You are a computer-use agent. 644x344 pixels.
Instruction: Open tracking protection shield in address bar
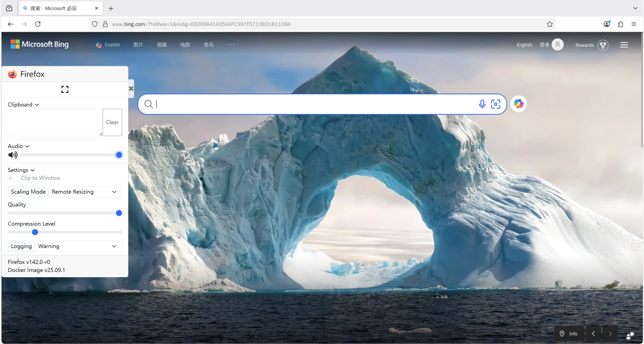click(x=95, y=24)
